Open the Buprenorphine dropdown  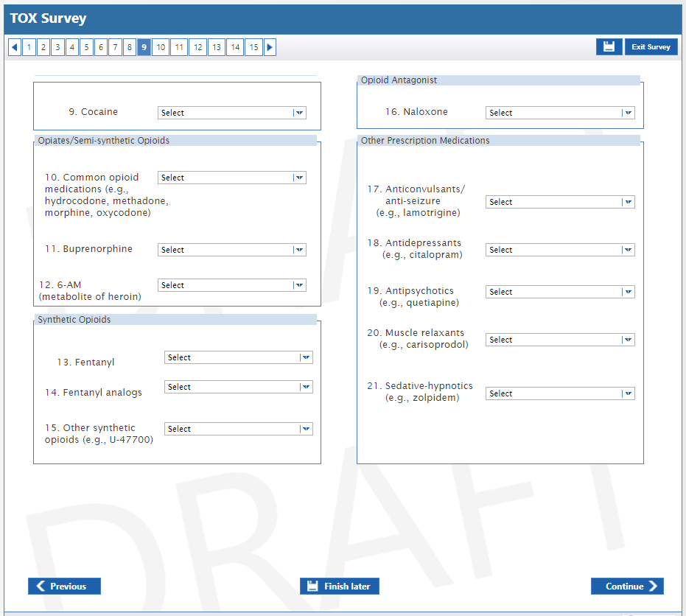232,250
